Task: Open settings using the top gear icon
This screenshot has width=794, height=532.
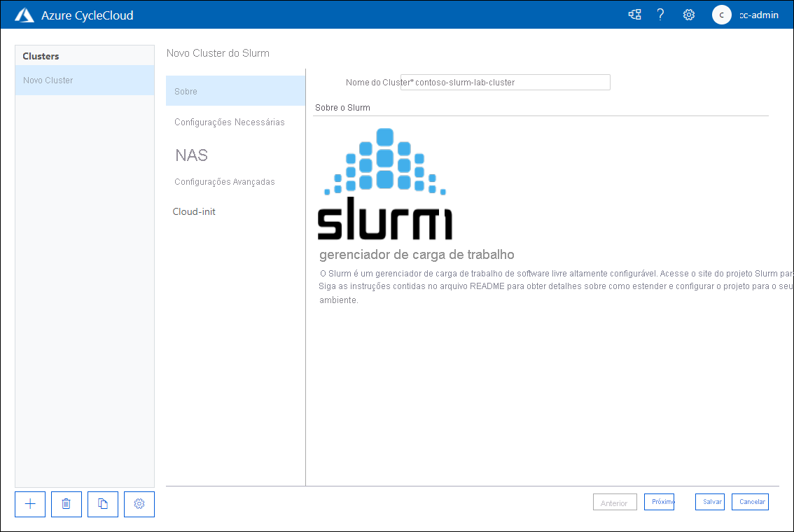Action: click(x=688, y=14)
